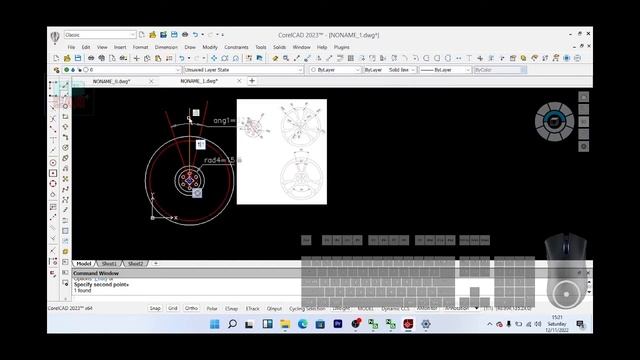Open the Solids menu

[280, 47]
